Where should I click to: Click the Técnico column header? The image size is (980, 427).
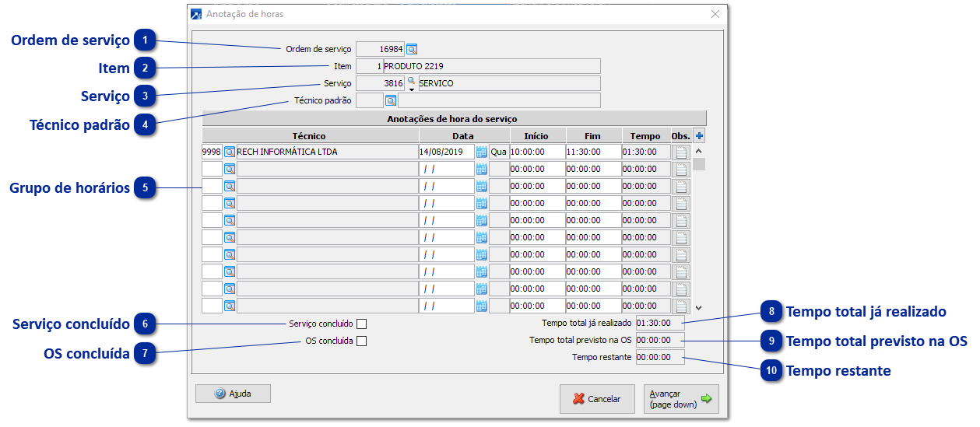coord(309,136)
